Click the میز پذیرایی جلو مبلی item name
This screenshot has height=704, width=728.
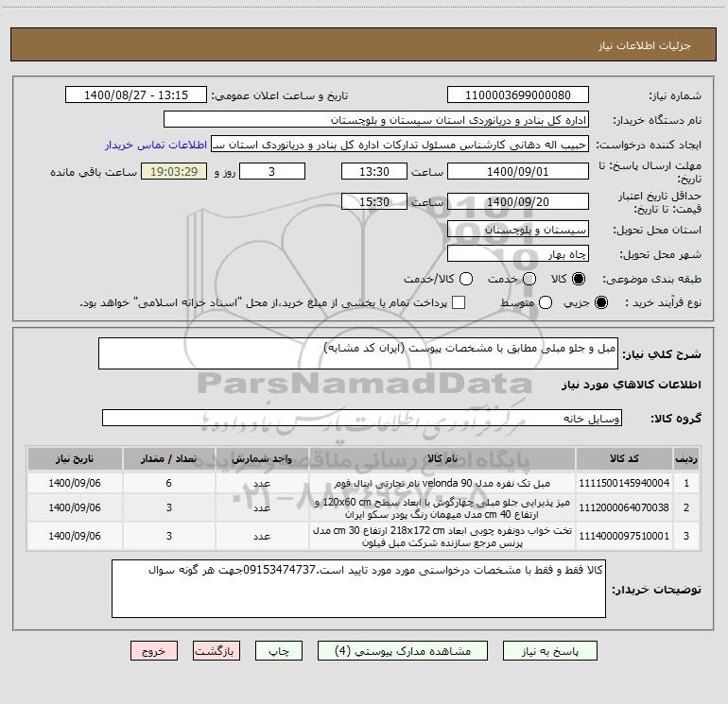pyautogui.click(x=442, y=508)
